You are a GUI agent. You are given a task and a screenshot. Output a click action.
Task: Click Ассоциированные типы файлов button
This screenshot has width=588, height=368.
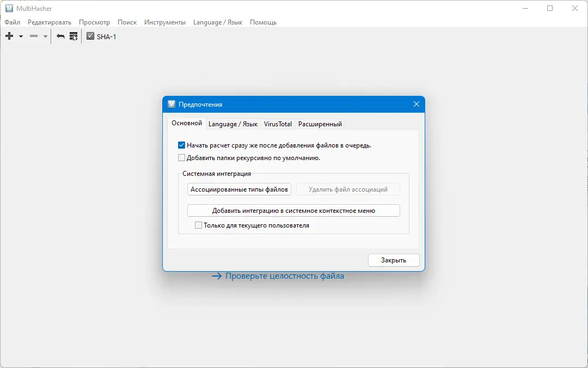239,189
